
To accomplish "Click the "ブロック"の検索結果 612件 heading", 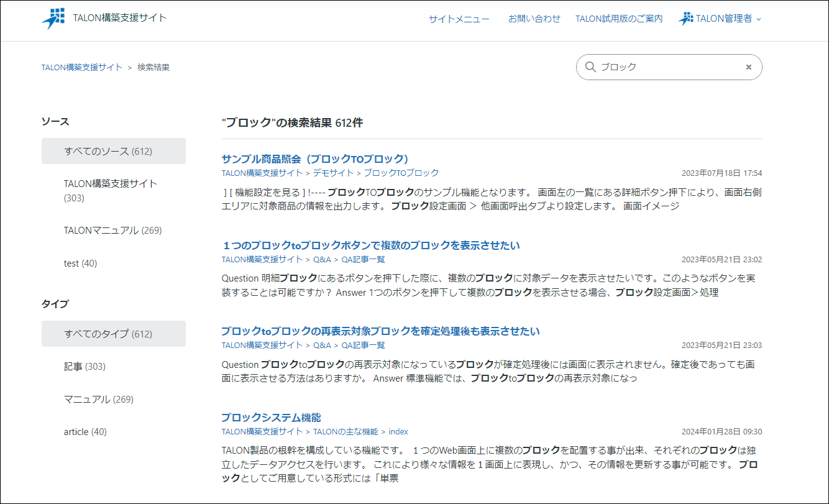I will pyautogui.click(x=292, y=122).
